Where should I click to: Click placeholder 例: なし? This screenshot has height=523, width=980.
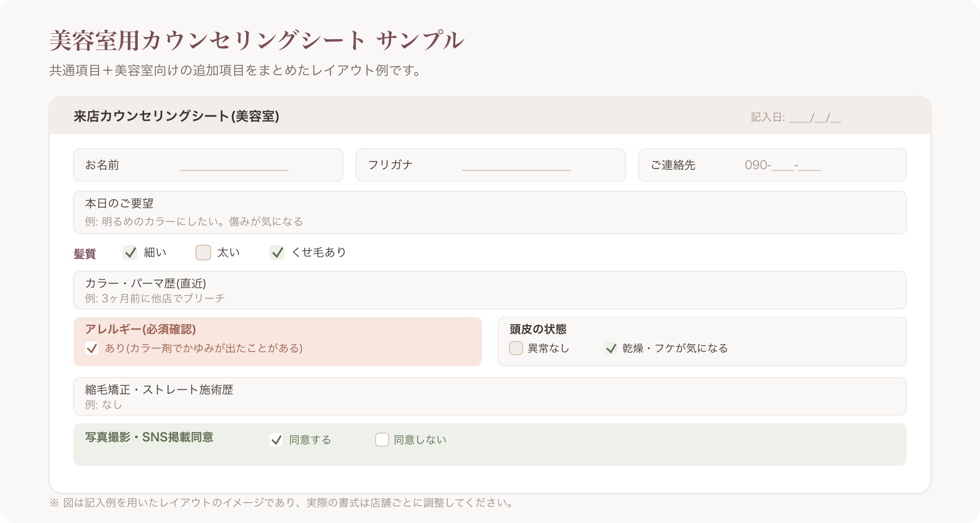tap(103, 405)
